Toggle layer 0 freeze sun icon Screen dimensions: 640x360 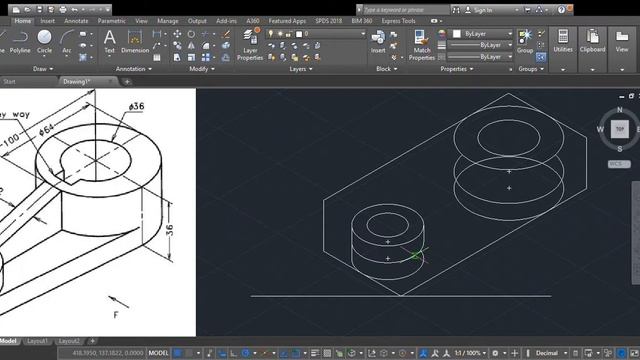pyautogui.click(x=280, y=34)
